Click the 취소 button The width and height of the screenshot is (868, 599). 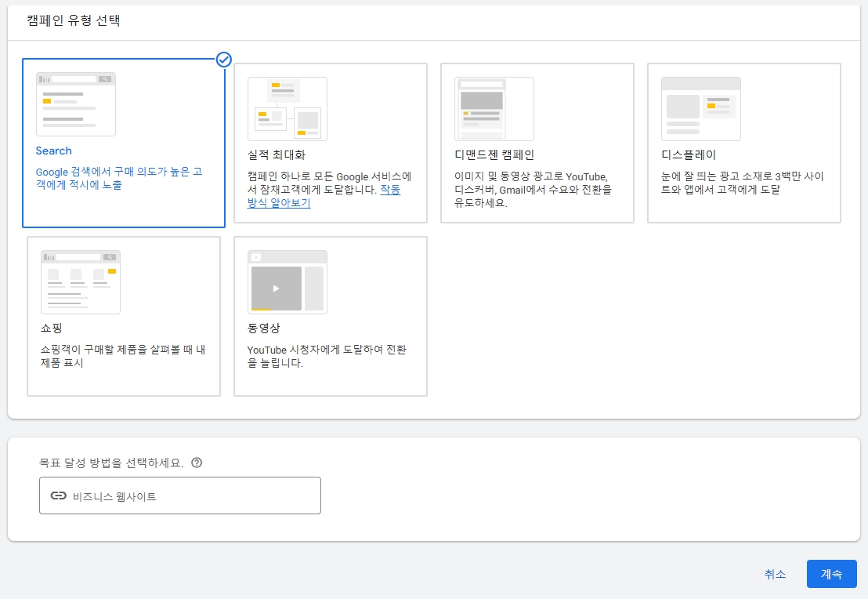click(x=775, y=574)
